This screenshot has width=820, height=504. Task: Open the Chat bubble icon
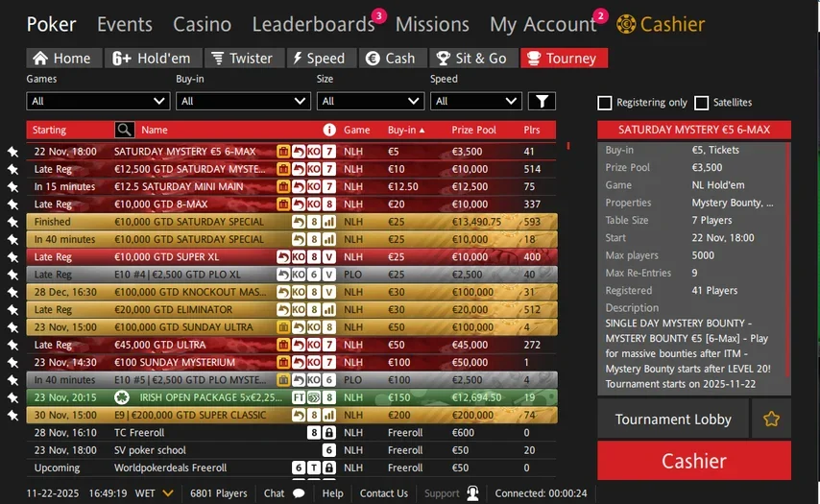click(x=299, y=493)
